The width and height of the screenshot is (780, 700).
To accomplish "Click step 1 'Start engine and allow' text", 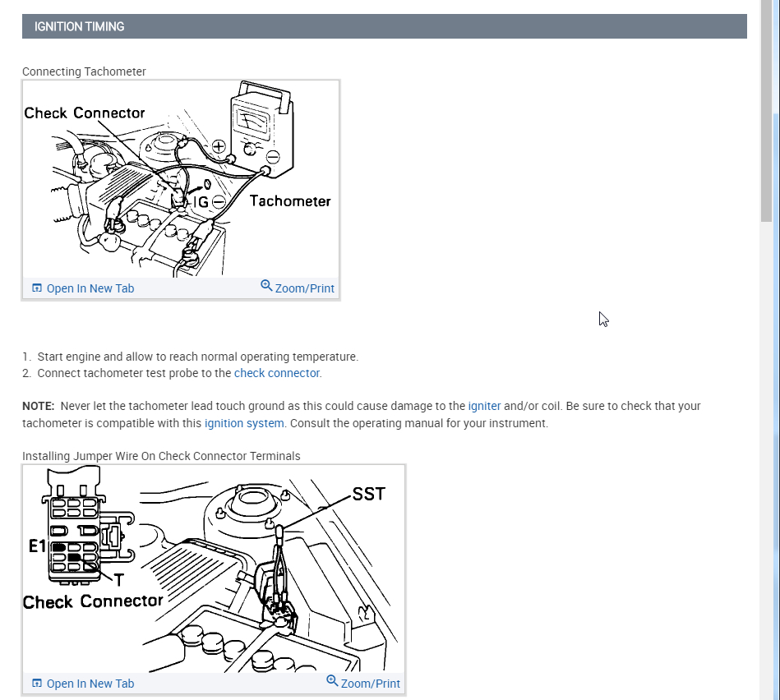I will [x=198, y=357].
